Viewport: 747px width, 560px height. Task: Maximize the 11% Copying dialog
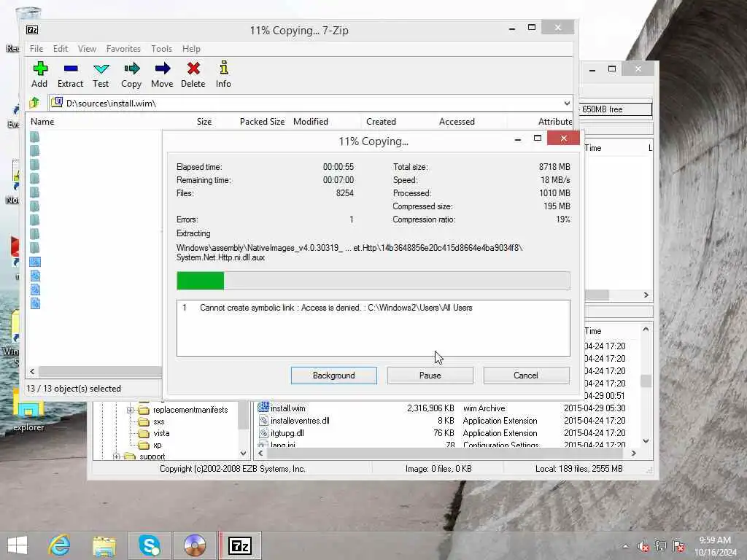tap(538, 138)
